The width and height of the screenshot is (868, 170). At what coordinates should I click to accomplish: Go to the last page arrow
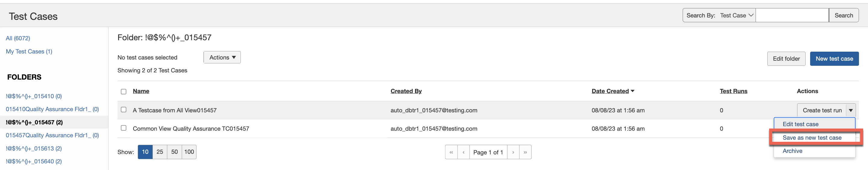coord(525,152)
